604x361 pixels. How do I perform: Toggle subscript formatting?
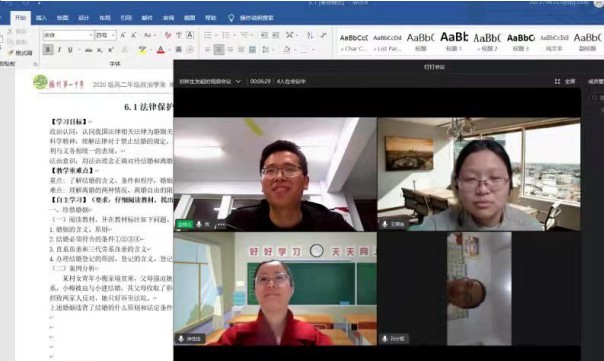(99, 50)
